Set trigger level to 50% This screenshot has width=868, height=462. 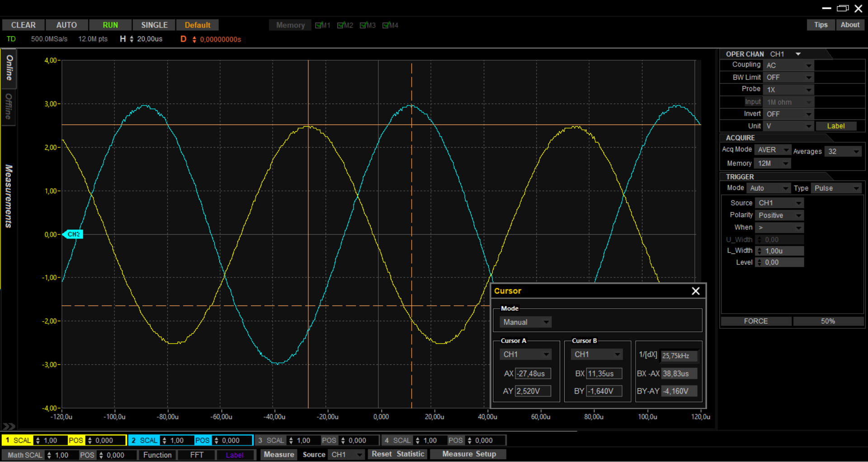(828, 321)
